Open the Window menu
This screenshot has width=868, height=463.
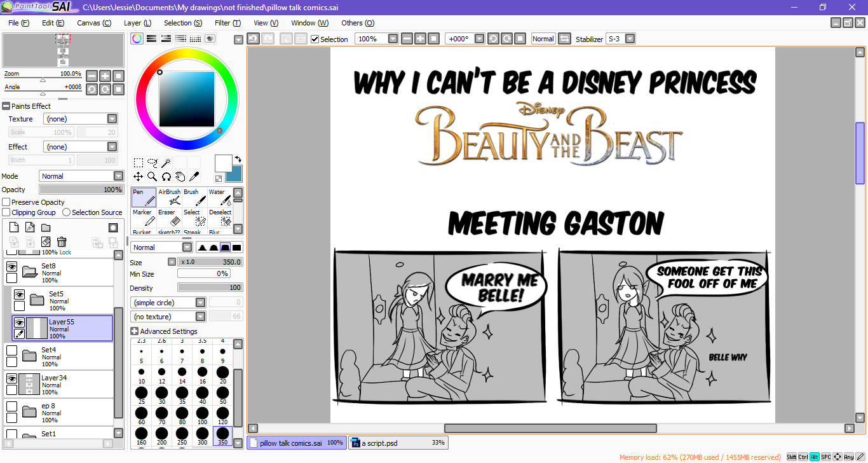click(x=310, y=23)
